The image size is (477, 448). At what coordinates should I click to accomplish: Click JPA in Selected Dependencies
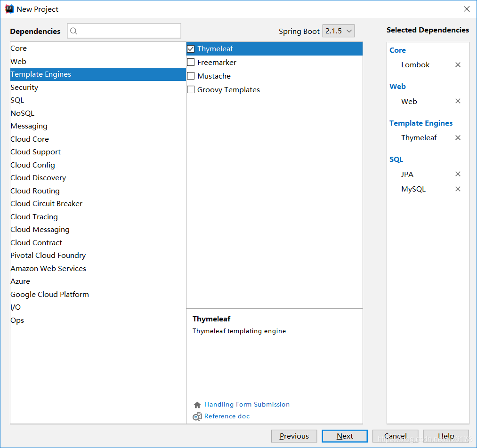click(x=407, y=174)
